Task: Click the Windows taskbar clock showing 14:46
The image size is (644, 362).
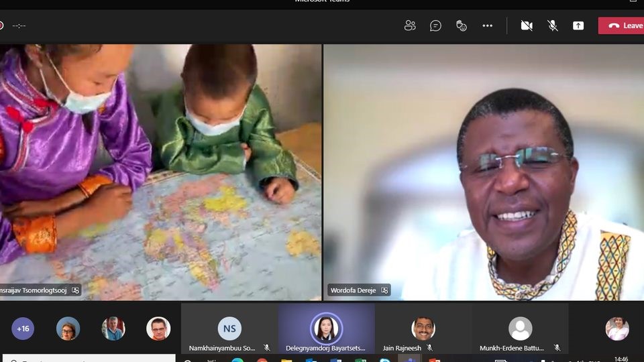Action: pos(621,359)
